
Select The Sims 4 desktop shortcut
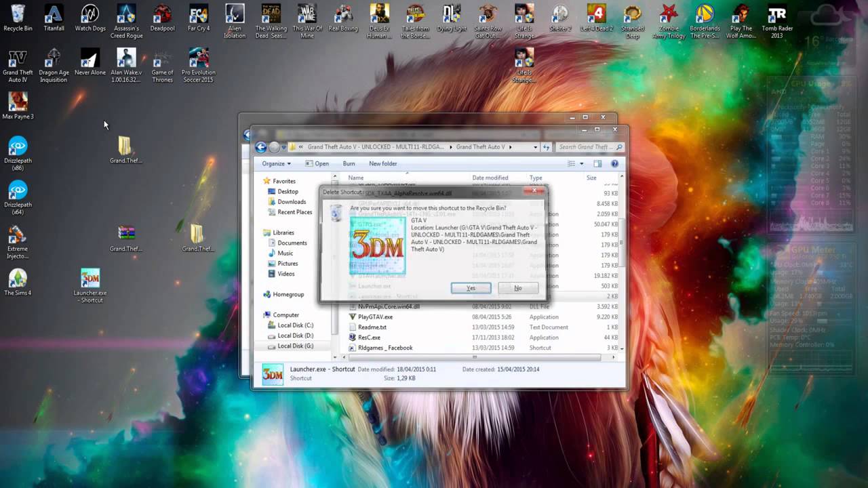18,282
